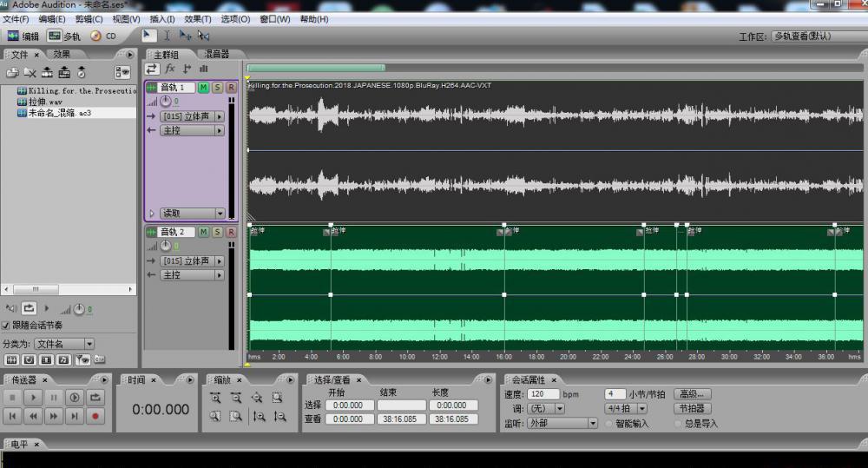Image resolution: width=868 pixels, height=468 pixels.
Task: Click horizontal zoom bar above timeline
Action: 316,68
